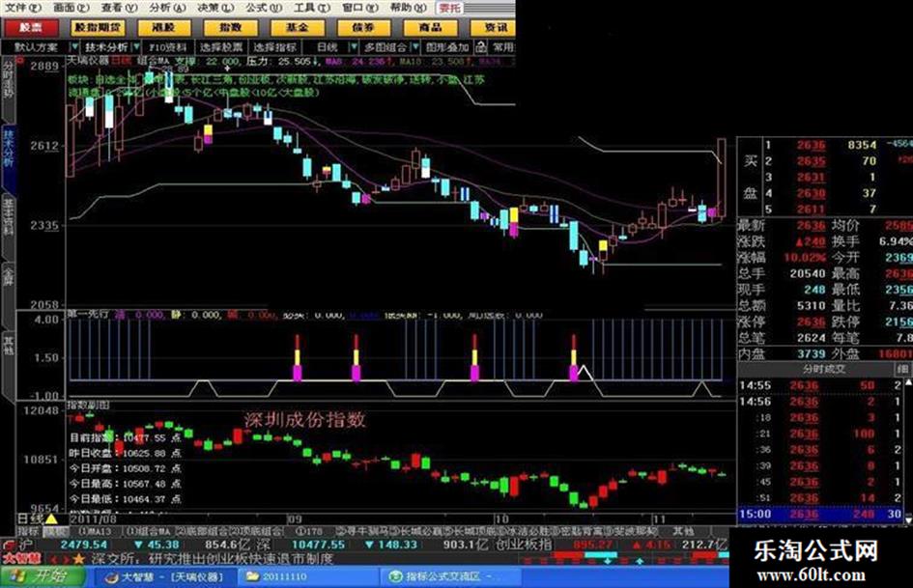Select the 资讯 category button
This screenshot has width=913, height=588.
click(x=493, y=27)
